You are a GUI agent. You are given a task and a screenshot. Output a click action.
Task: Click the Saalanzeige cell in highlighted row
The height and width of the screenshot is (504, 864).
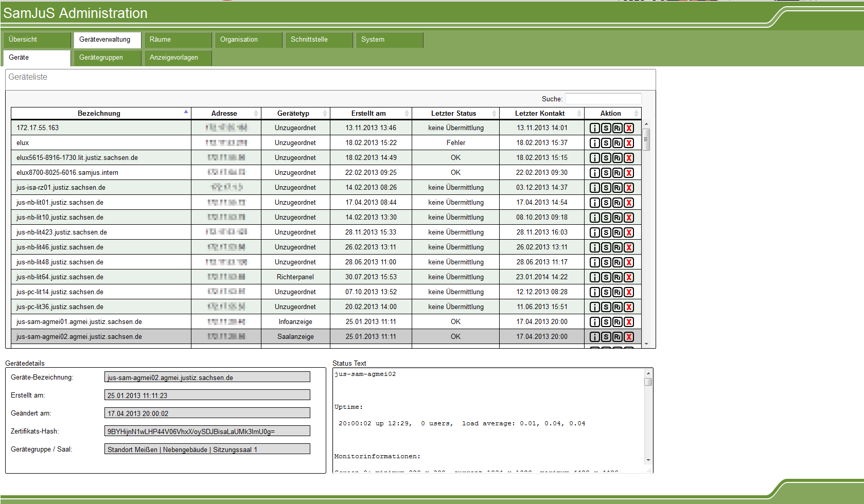[295, 337]
